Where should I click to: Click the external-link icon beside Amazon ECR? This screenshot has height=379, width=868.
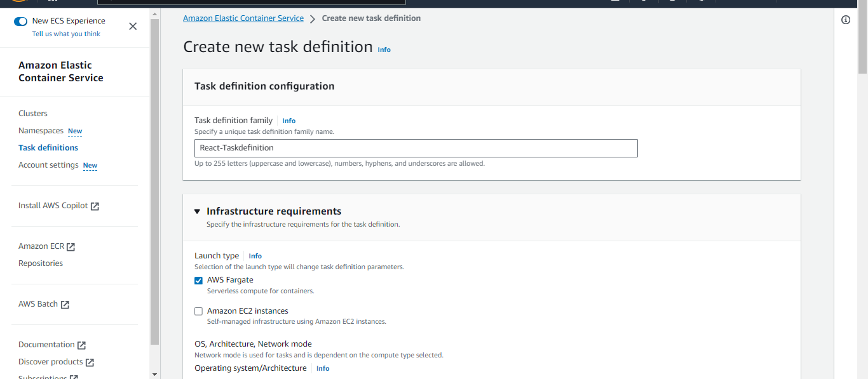[71, 247]
